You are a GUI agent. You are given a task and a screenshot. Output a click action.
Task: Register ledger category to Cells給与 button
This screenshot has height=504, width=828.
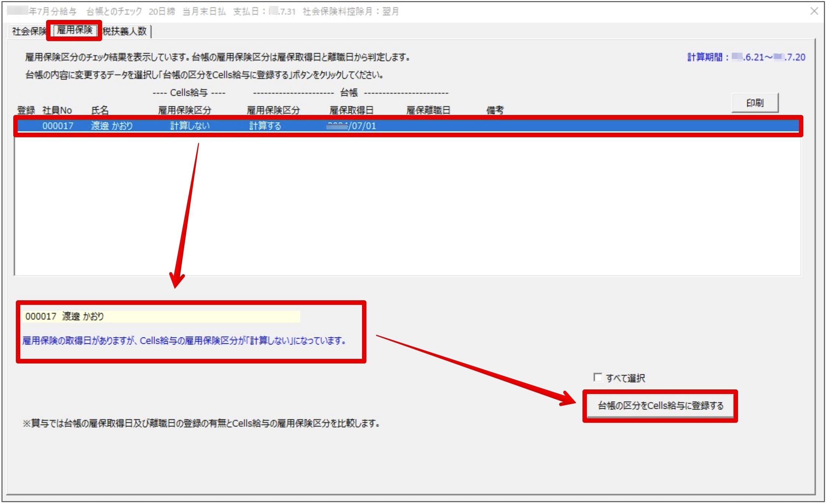(660, 406)
